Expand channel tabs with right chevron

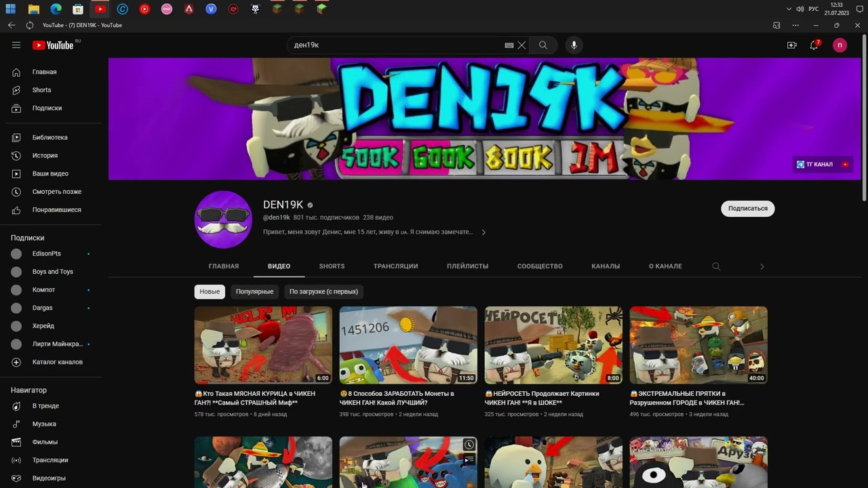762,266
